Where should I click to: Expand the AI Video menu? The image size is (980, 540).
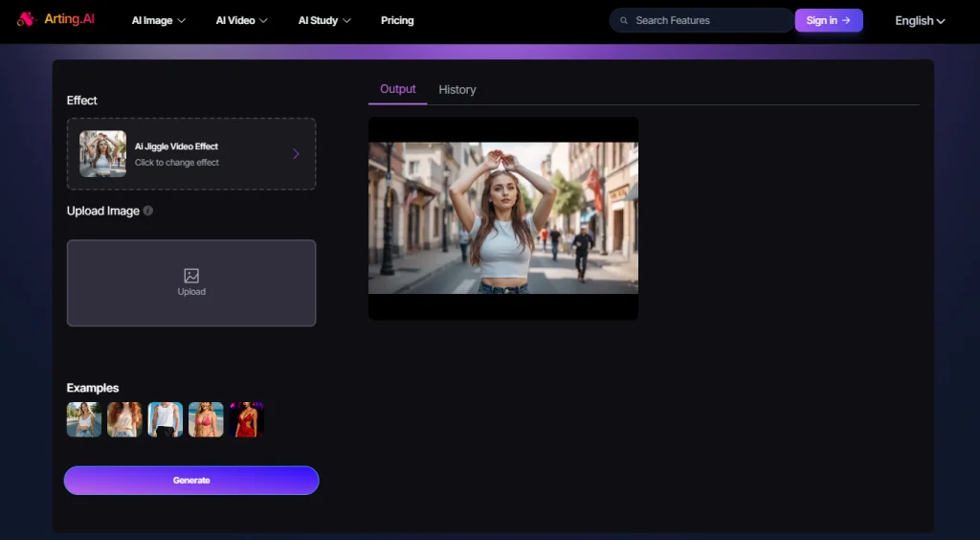click(242, 21)
